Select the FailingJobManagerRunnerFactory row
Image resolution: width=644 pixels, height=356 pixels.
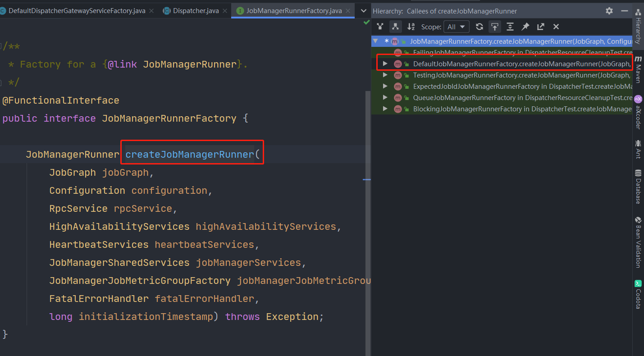click(502, 52)
